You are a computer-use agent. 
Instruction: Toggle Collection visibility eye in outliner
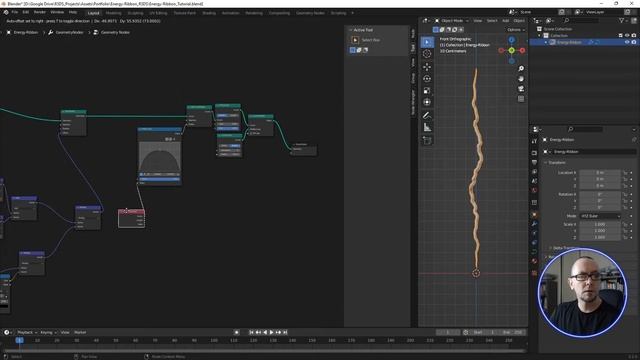pyautogui.click(x=627, y=36)
